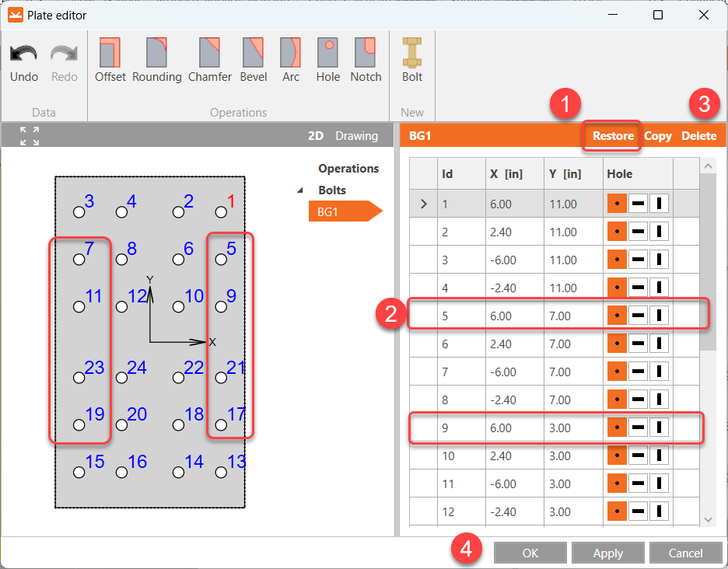The height and width of the screenshot is (569, 728).
Task: Switch bolt 2 to horizontal slot hole
Action: click(x=638, y=232)
